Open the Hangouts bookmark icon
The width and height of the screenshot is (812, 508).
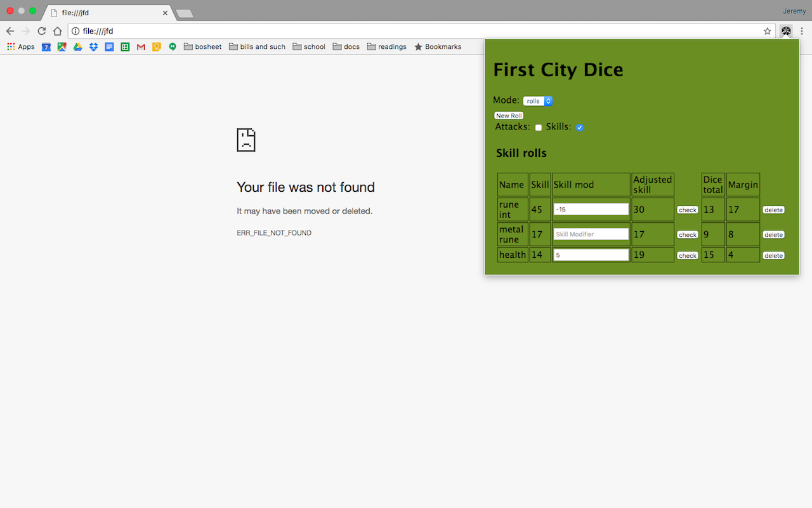pyautogui.click(x=173, y=46)
